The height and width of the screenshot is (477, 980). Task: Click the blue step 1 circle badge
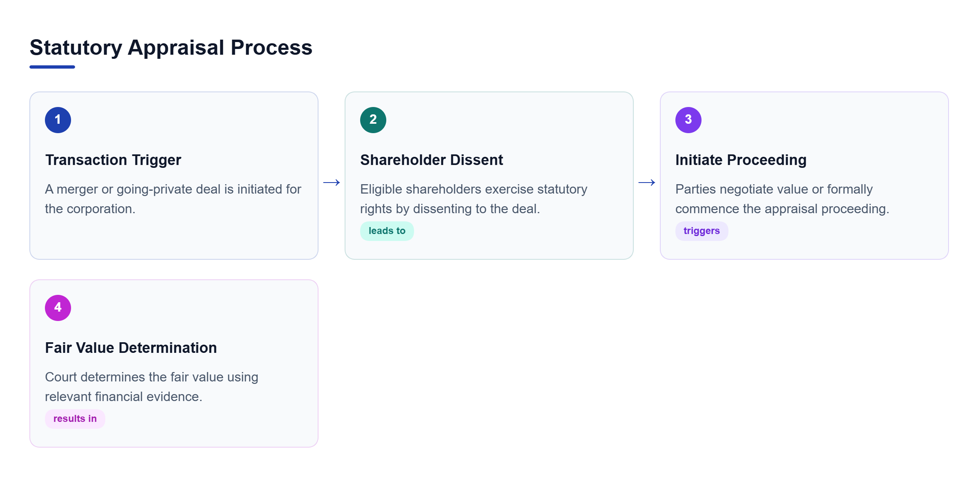(58, 120)
